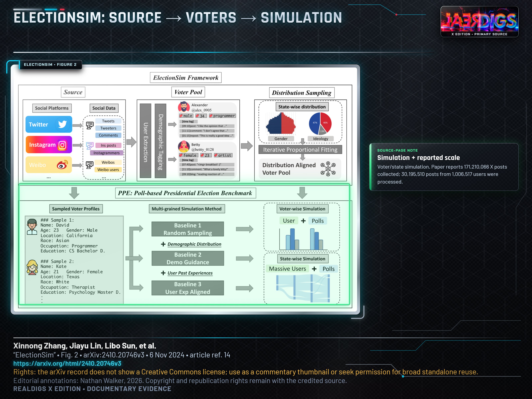Select the ELECTIONSIM · FIGURE 2 tab label

coord(50,65)
